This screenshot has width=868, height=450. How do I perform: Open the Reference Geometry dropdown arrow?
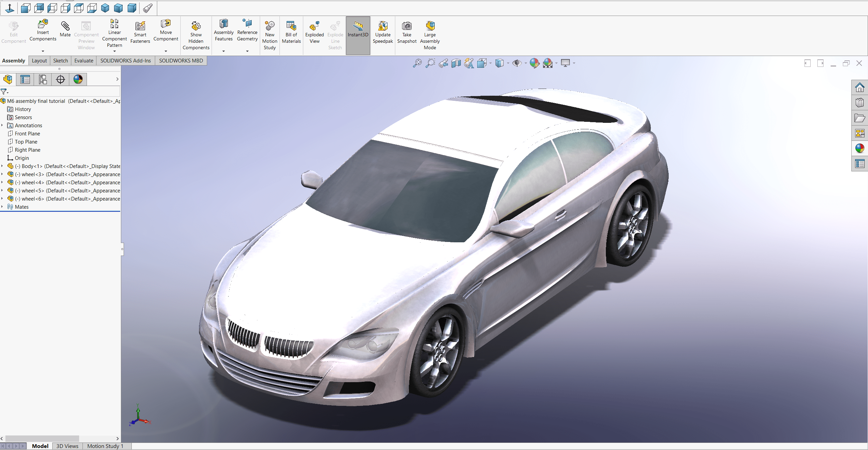tap(247, 51)
